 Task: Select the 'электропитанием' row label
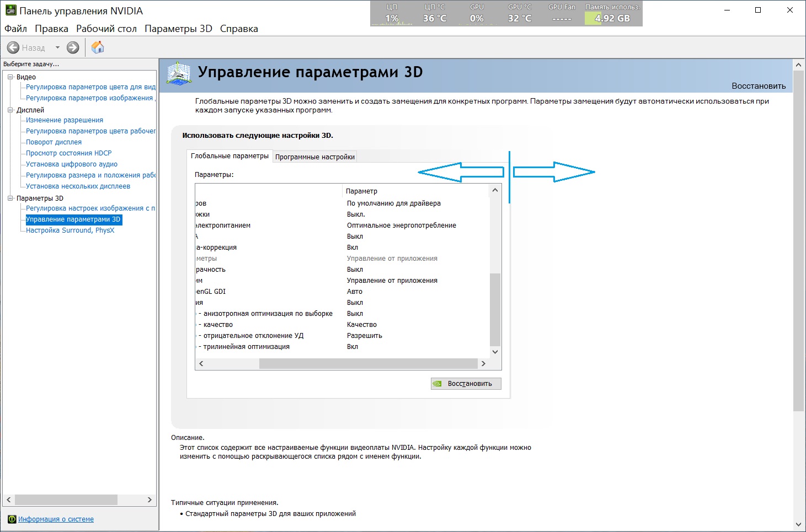point(223,225)
